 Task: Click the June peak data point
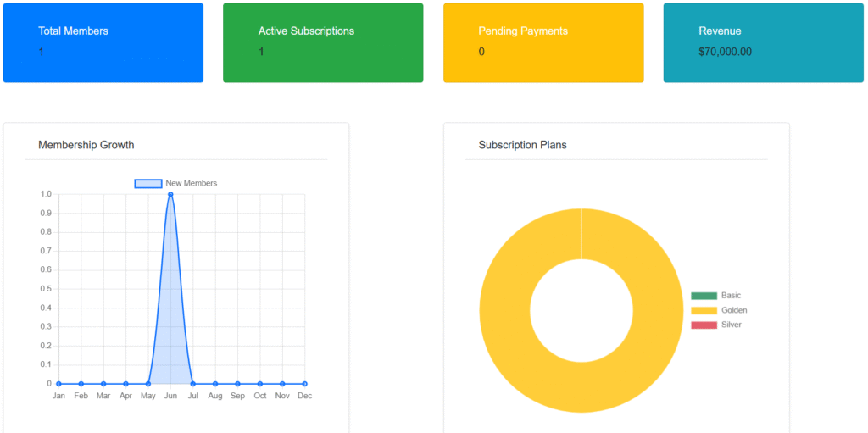click(170, 194)
